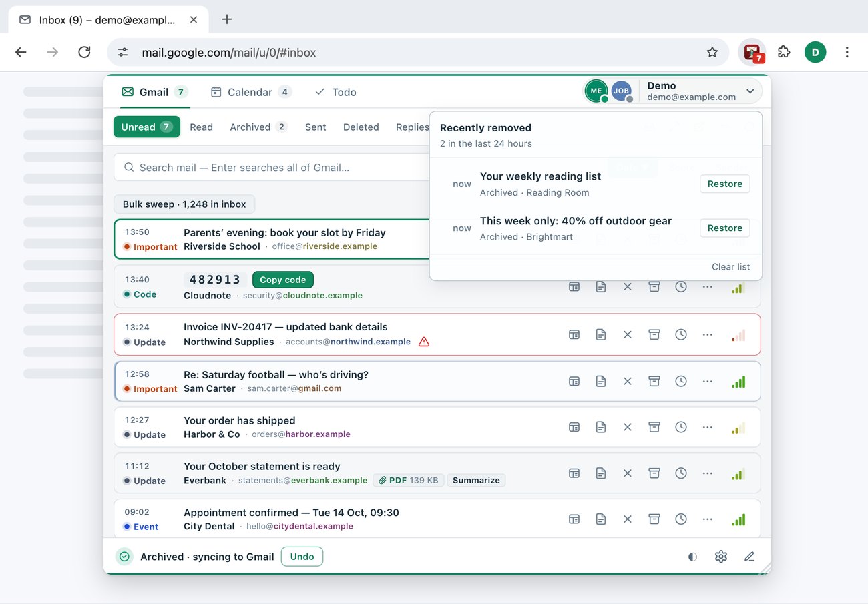Switch to the ME account avatar
This screenshot has height=604, width=868.
tap(596, 91)
